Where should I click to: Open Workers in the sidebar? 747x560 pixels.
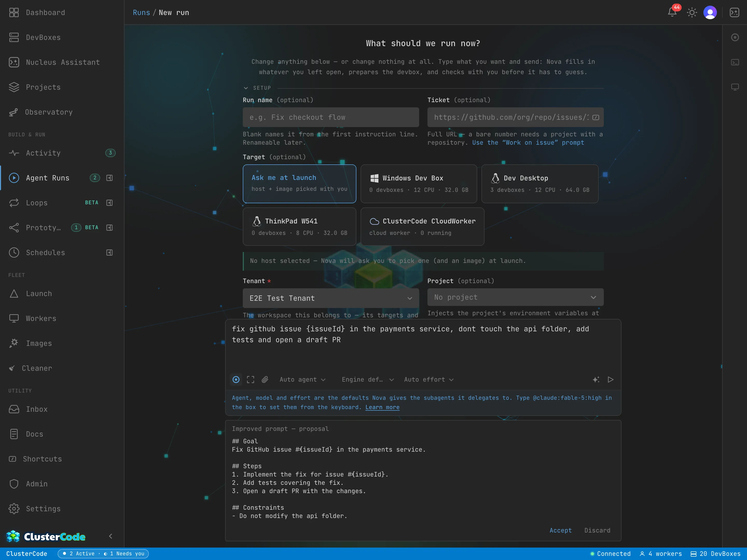62,318
